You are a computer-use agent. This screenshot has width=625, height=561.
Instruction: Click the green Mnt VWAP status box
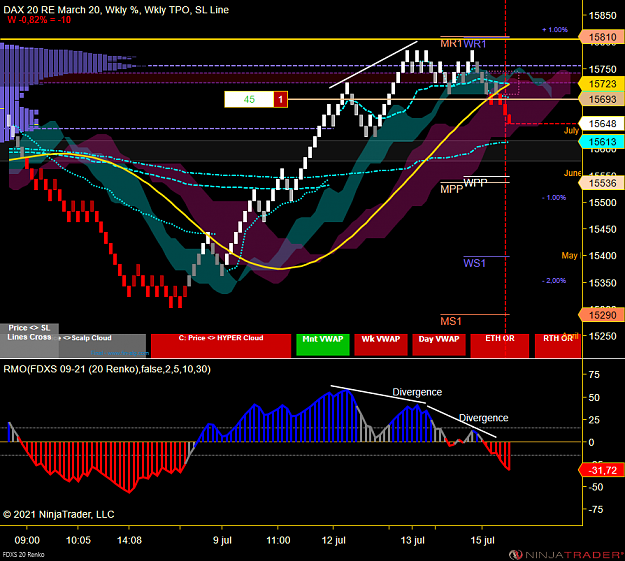[323, 344]
